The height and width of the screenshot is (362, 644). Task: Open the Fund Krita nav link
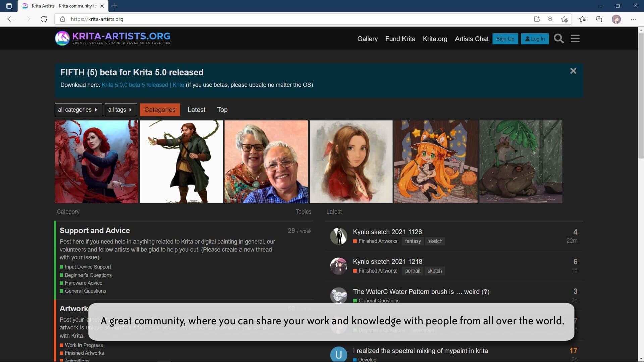pyautogui.click(x=400, y=39)
